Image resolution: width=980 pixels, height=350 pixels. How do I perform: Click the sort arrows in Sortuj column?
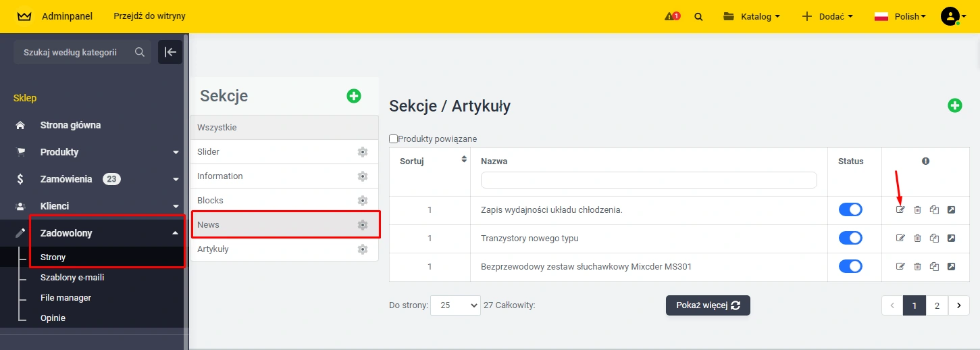coord(464,159)
